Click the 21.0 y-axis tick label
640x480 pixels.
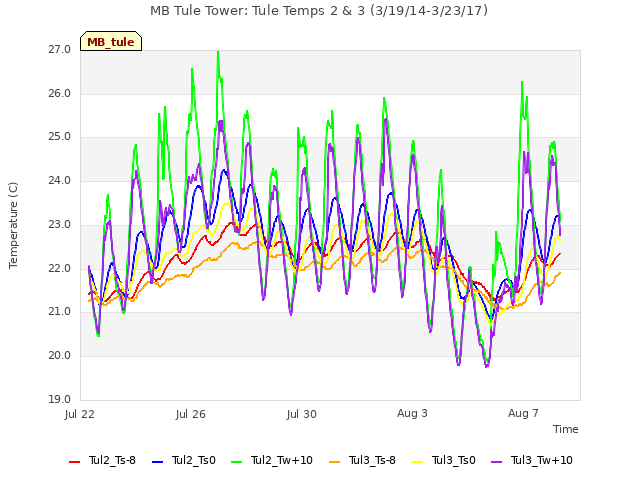point(60,312)
